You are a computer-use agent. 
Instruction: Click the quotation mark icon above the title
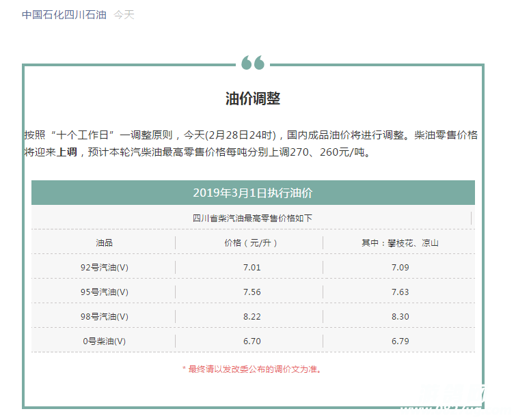pyautogui.click(x=253, y=64)
